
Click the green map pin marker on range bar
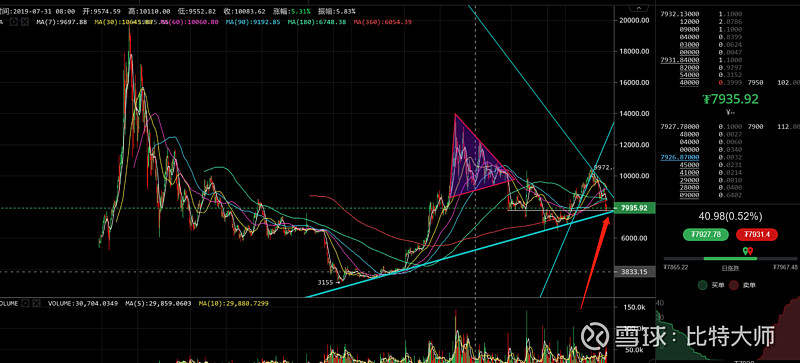click(x=746, y=251)
